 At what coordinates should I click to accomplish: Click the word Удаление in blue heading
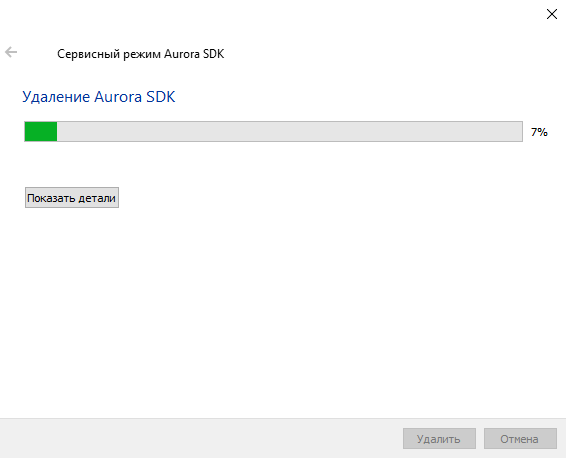click(x=56, y=97)
